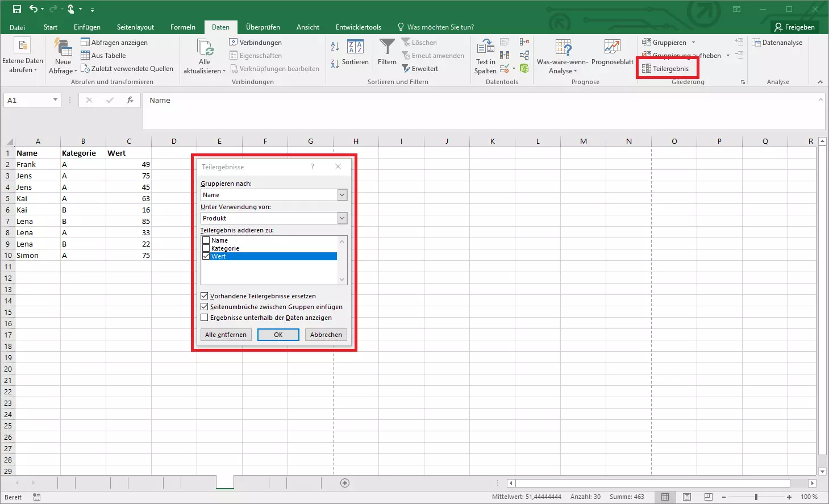Click the Teilergebnis ribbon button
This screenshot has width=829, height=504.
pyautogui.click(x=665, y=68)
